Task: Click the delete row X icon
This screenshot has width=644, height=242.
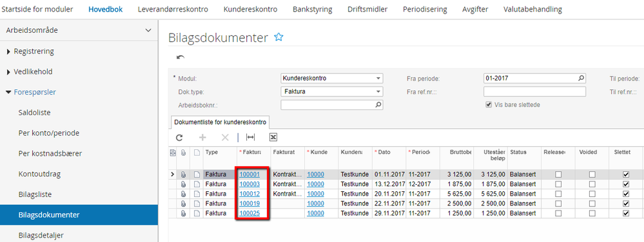Action: tap(225, 137)
